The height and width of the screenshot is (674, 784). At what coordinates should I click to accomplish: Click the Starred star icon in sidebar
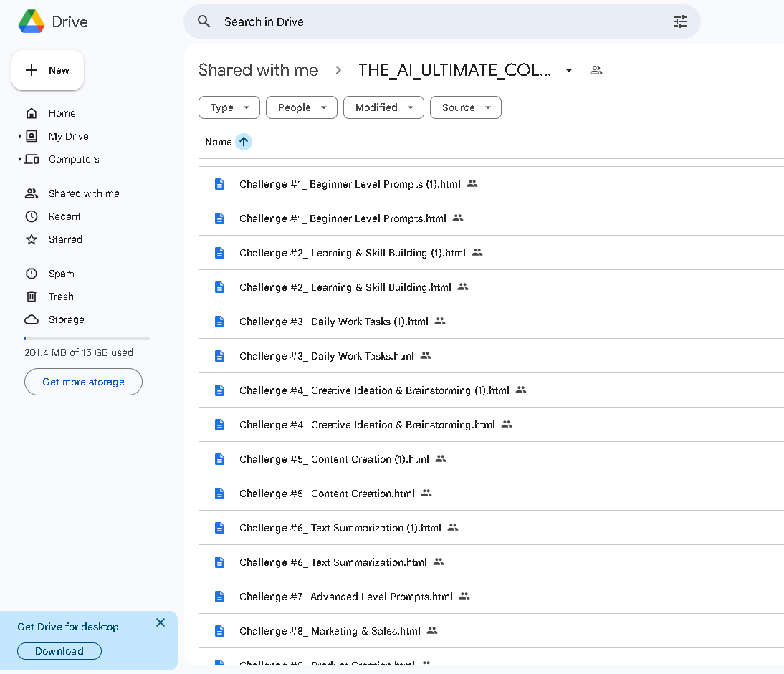coord(32,239)
